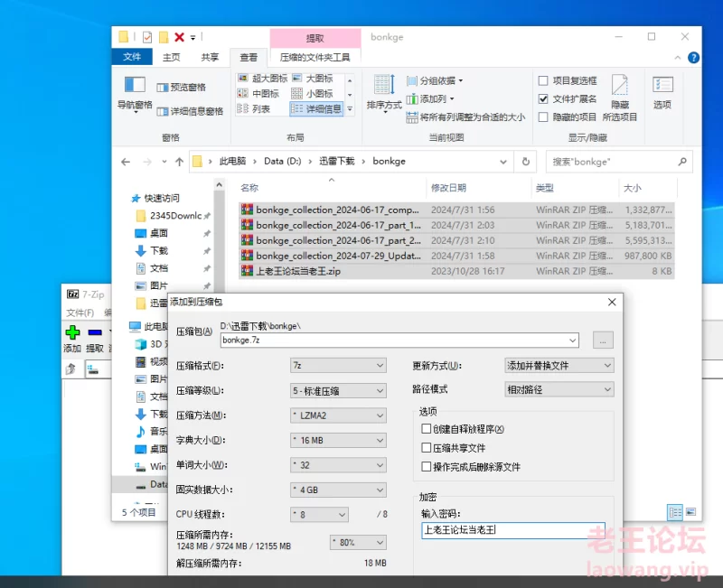This screenshot has height=588, width=723.
Task: Check 操作完成后删除源文件 delete files after compression
Action: 426,467
